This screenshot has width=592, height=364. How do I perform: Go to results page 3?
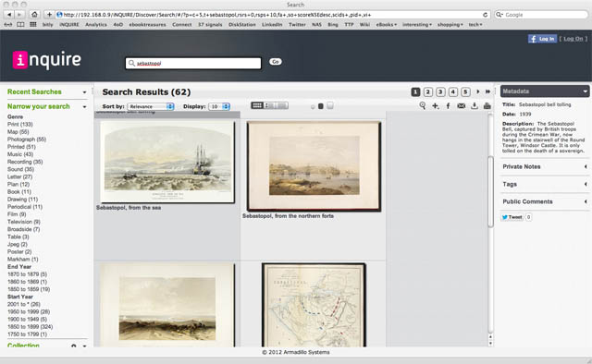click(x=440, y=91)
